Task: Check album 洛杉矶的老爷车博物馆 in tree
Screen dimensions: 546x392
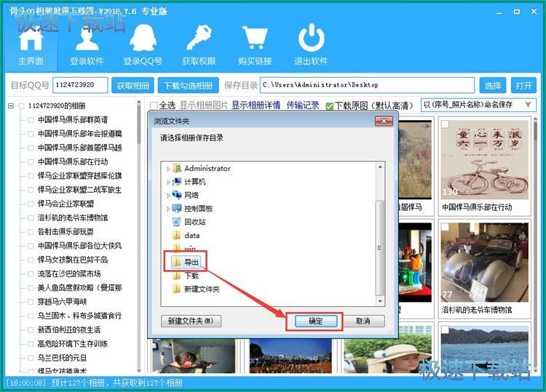Action: [x=31, y=218]
